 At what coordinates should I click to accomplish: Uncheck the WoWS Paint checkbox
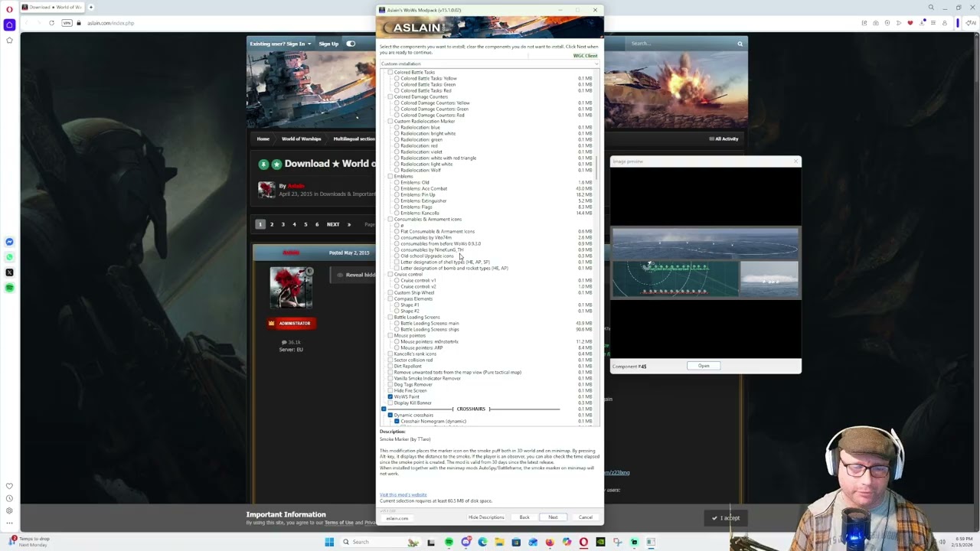tap(390, 396)
